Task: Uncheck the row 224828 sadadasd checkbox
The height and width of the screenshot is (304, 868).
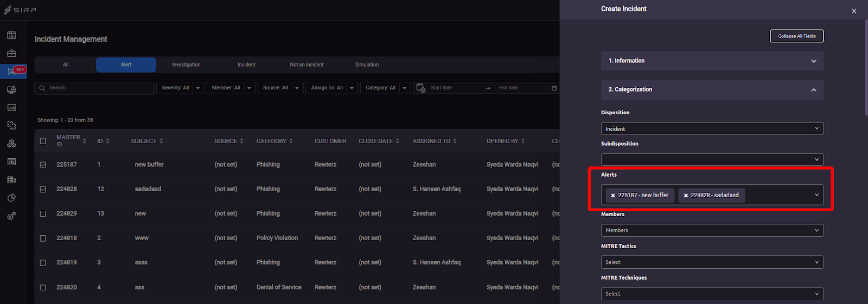Action: click(x=43, y=189)
